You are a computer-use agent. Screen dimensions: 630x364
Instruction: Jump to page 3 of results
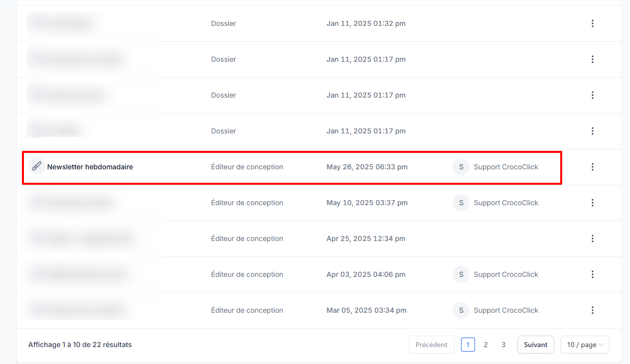pos(503,345)
